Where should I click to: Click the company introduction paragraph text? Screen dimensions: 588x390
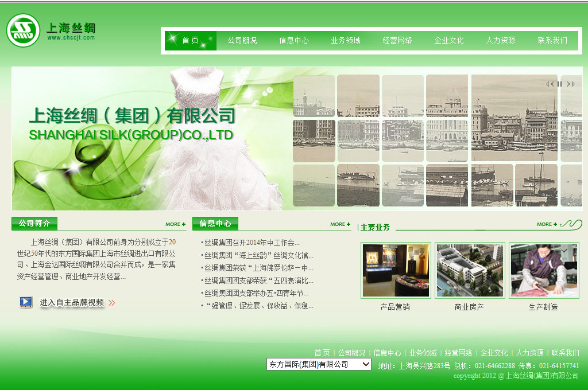click(x=96, y=259)
